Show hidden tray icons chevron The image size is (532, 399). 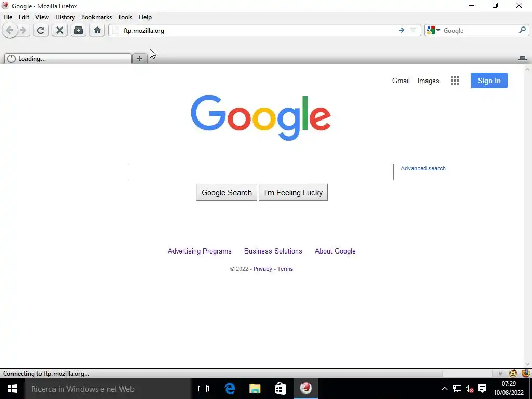(x=445, y=389)
